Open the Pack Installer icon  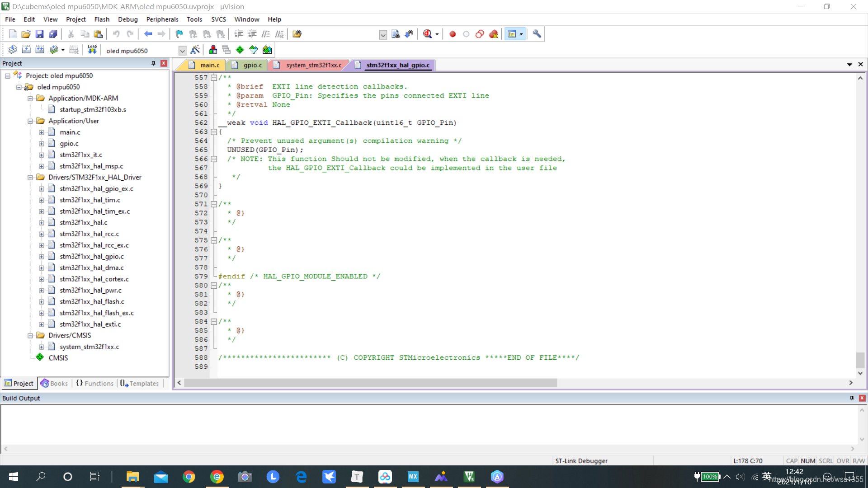coord(267,50)
